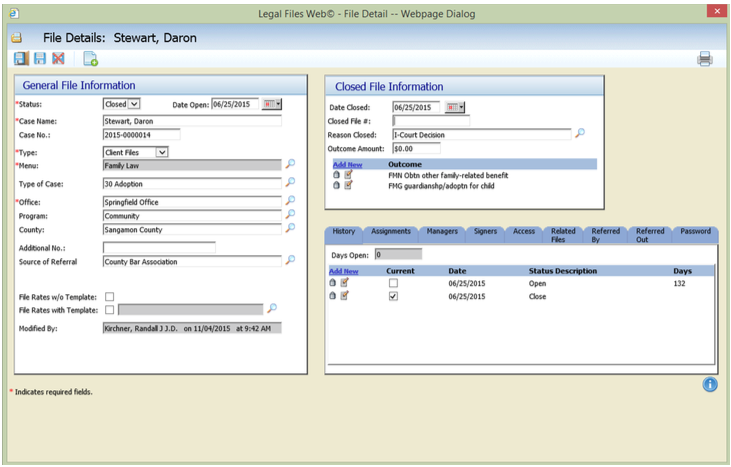731x467 pixels.
Task: Toggle File Rates with Template checkbox
Action: [x=110, y=309]
